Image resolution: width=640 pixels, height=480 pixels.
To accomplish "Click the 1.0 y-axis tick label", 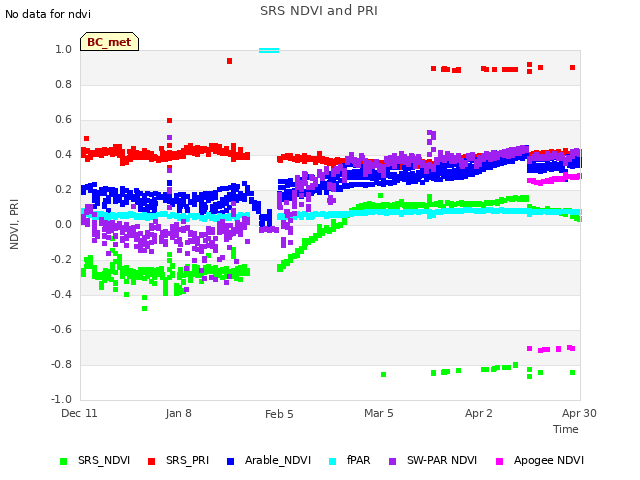I will pos(63,49).
